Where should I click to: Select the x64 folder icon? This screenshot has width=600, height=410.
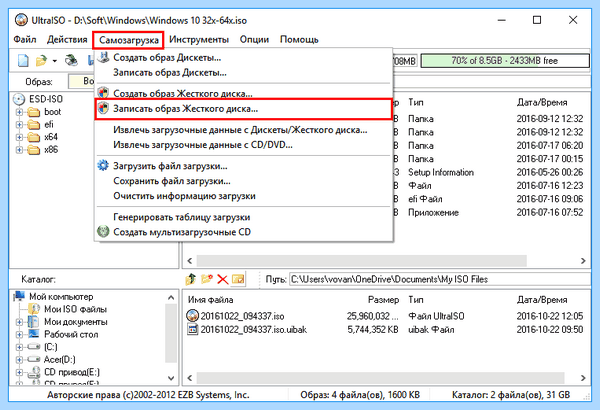click(34, 137)
